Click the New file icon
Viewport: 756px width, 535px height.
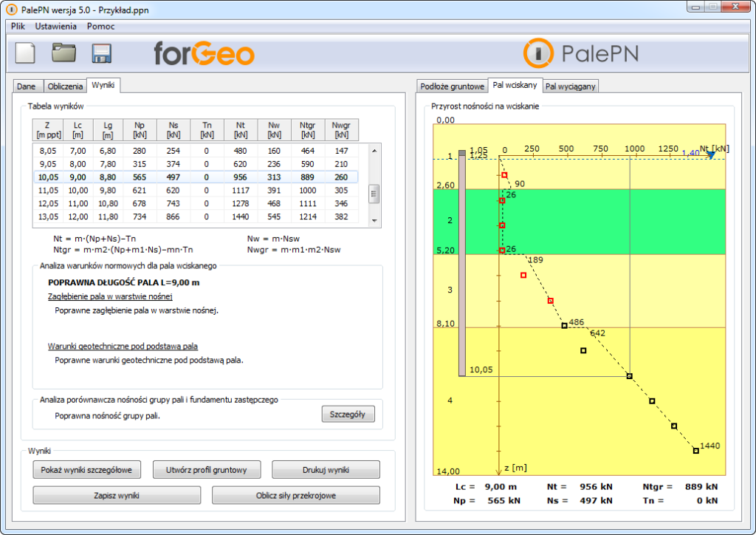26,53
